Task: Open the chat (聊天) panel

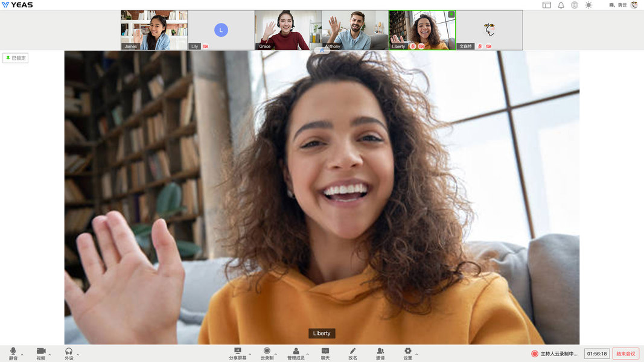Action: coord(325,354)
